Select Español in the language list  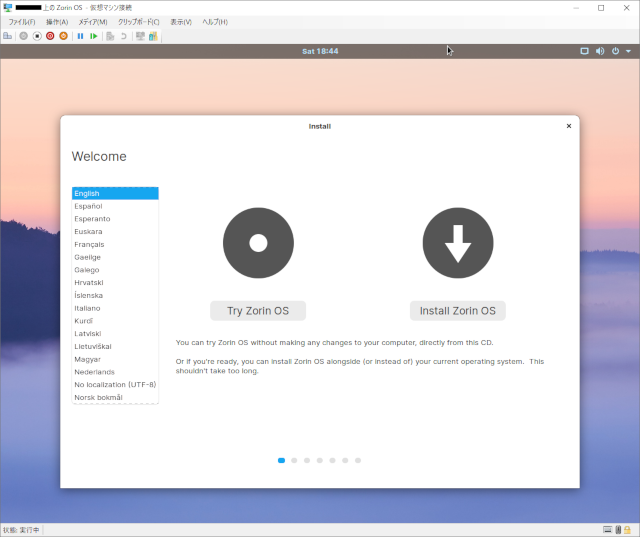(x=115, y=206)
